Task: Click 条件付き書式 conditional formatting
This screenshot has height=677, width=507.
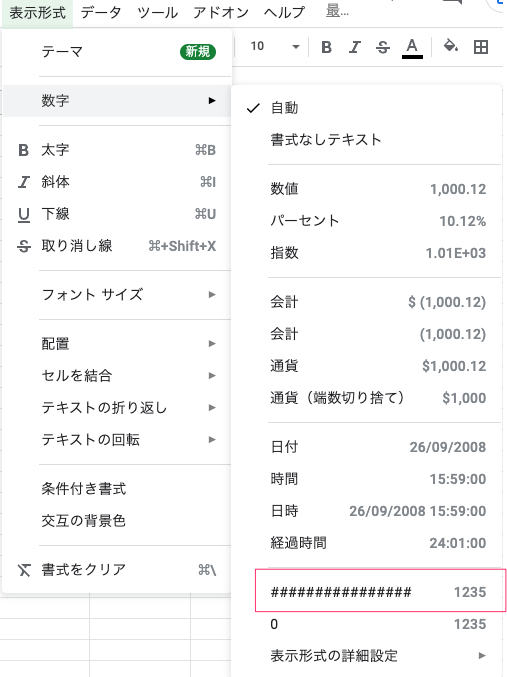Action: click(117, 488)
